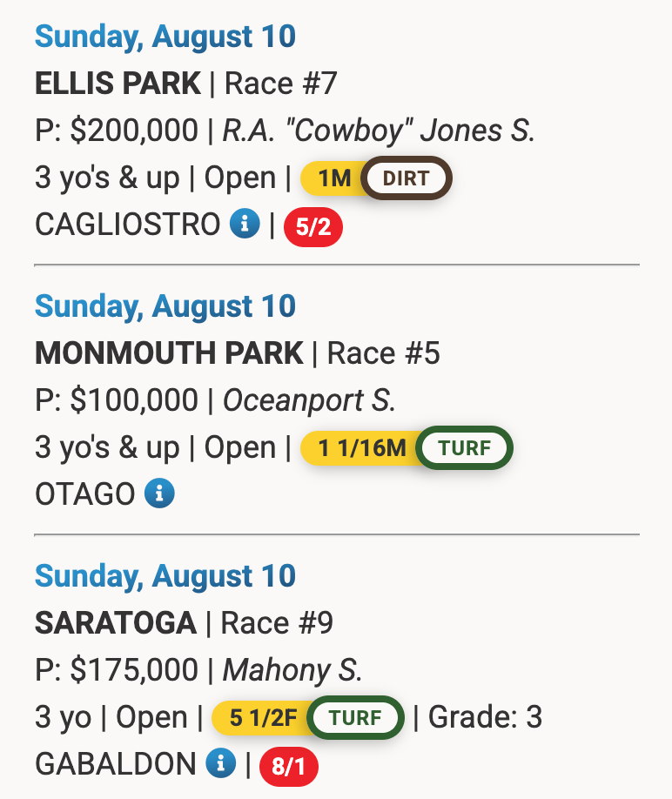
Task: Click info icon next to OTAGO
Action: (x=159, y=493)
